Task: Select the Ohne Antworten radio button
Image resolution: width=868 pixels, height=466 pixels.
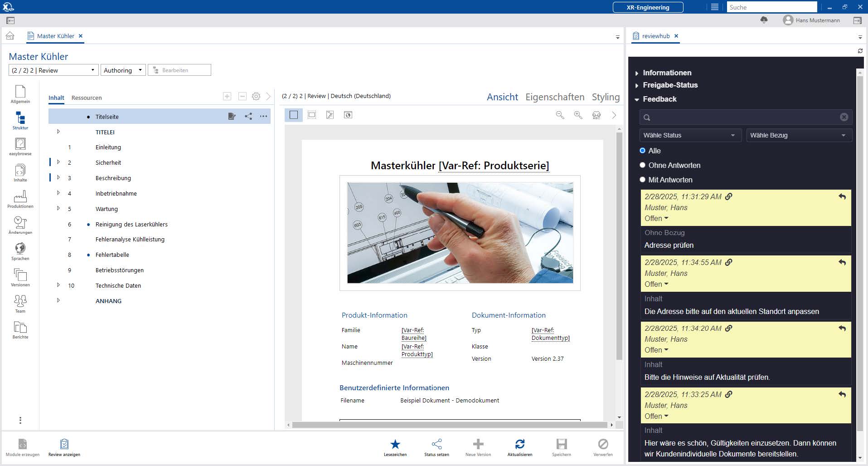Action: (x=642, y=165)
